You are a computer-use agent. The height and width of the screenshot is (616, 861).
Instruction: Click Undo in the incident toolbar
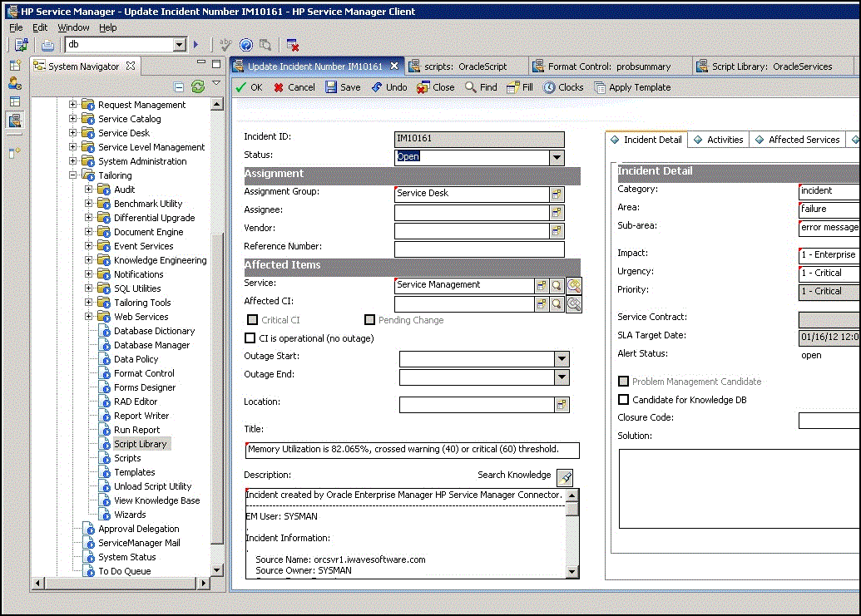click(x=388, y=87)
